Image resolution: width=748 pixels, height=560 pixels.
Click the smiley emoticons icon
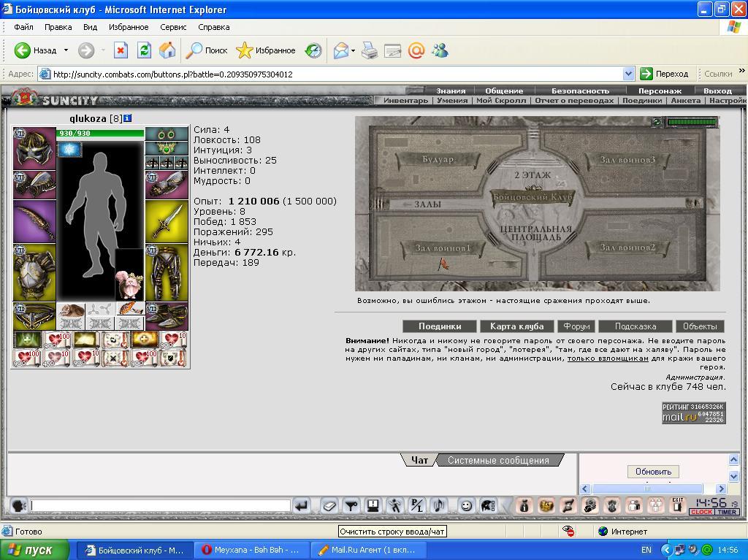click(466, 506)
